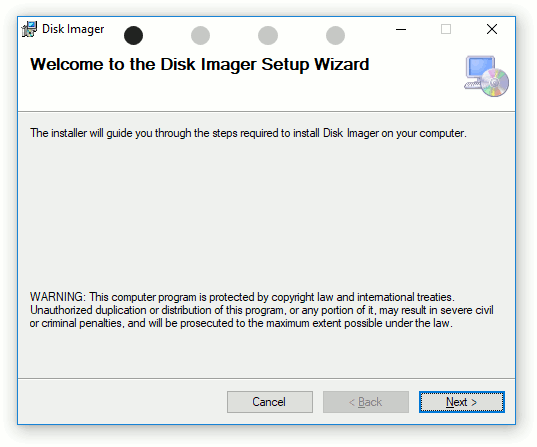The width and height of the screenshot is (537, 447).
Task: Click the computer and CD setup icon
Action: [486, 76]
